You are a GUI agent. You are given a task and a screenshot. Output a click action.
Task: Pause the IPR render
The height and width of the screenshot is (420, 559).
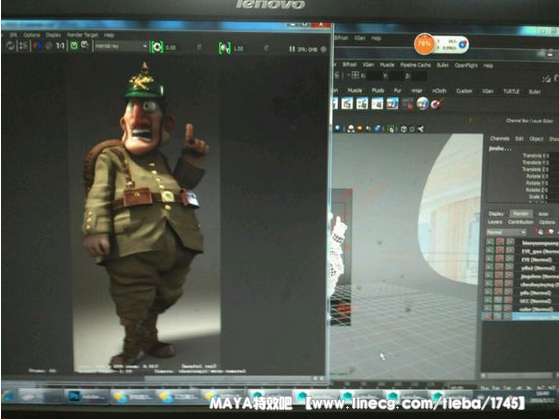coord(292,49)
